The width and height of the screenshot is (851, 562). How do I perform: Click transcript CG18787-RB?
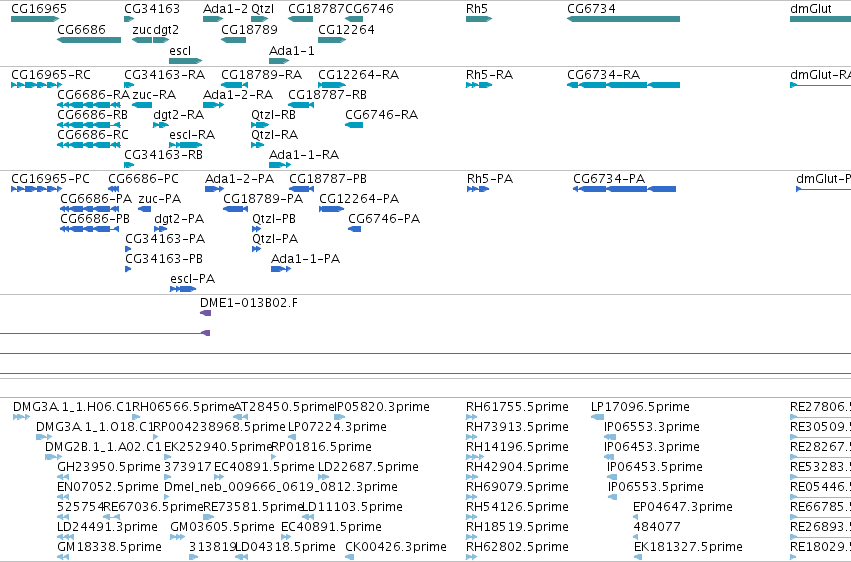click(x=327, y=95)
